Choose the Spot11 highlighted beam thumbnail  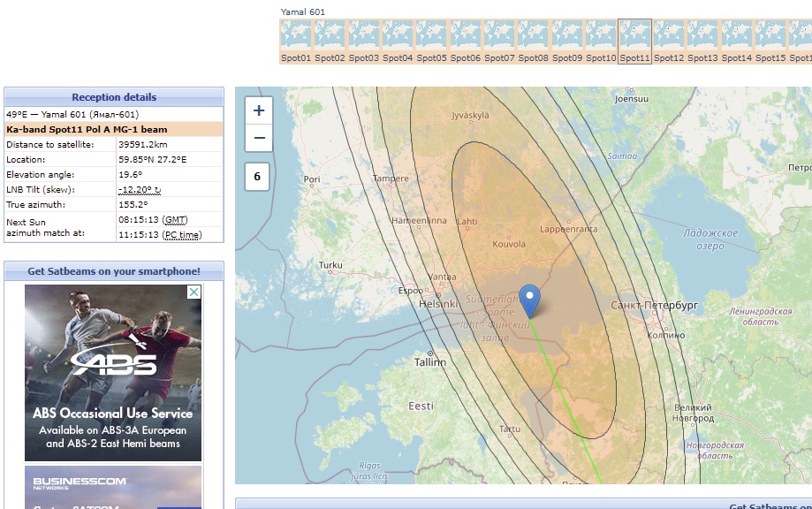click(x=634, y=35)
